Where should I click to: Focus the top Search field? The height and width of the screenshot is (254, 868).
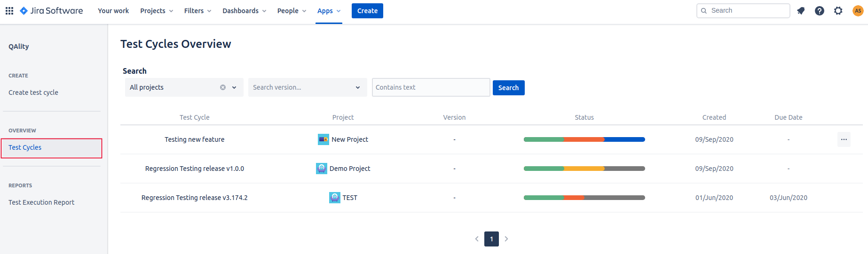coord(743,11)
